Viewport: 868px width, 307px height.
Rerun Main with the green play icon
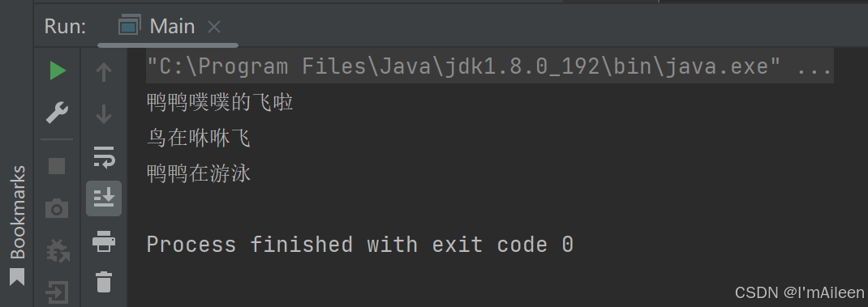tap(58, 70)
